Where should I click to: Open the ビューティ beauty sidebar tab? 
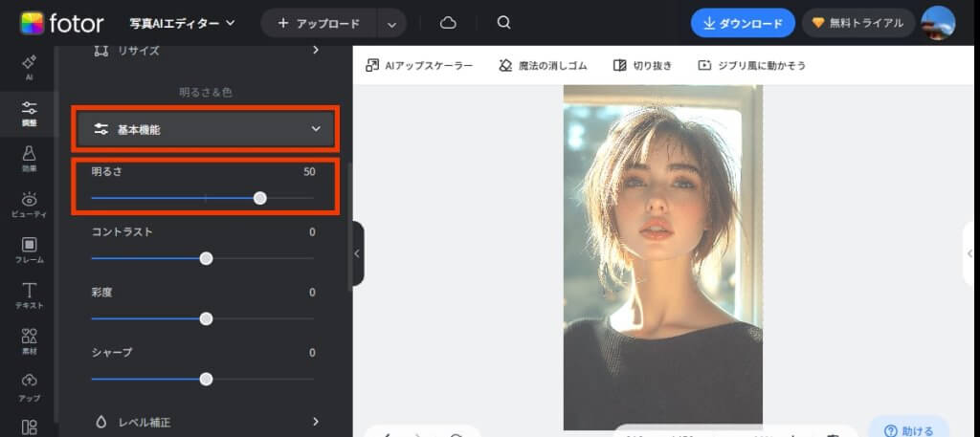(29, 205)
